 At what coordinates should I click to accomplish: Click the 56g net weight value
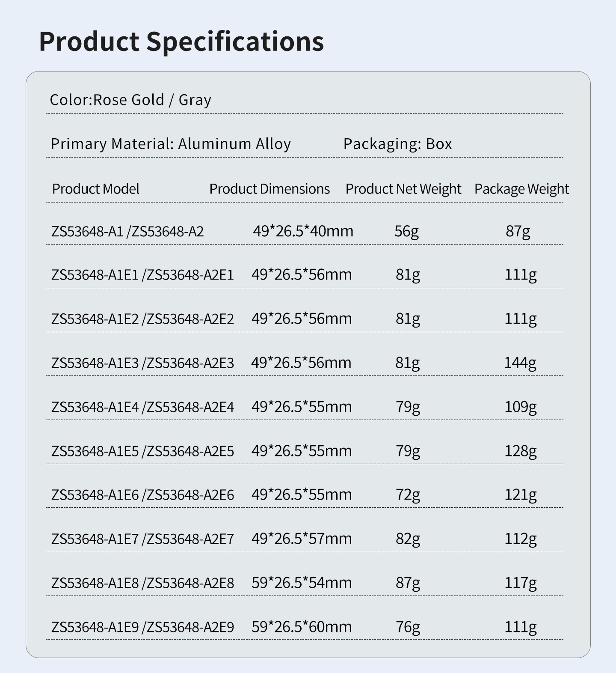(406, 231)
